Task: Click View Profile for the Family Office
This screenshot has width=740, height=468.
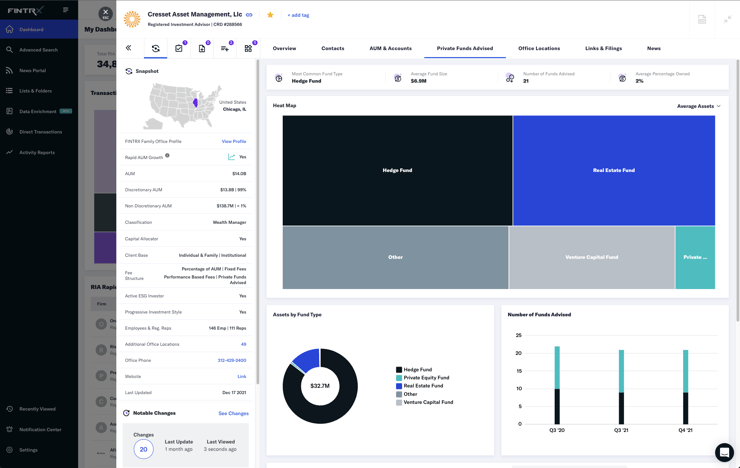Action: [x=233, y=141]
